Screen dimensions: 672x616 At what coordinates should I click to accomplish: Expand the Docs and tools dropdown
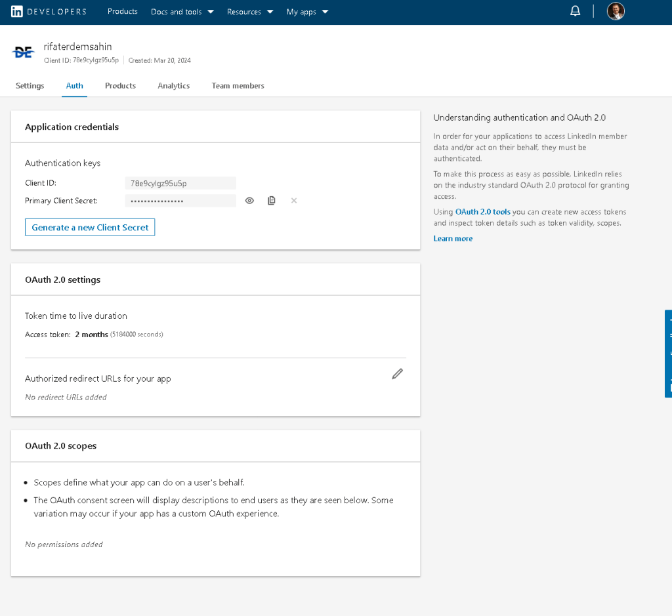pyautogui.click(x=182, y=12)
